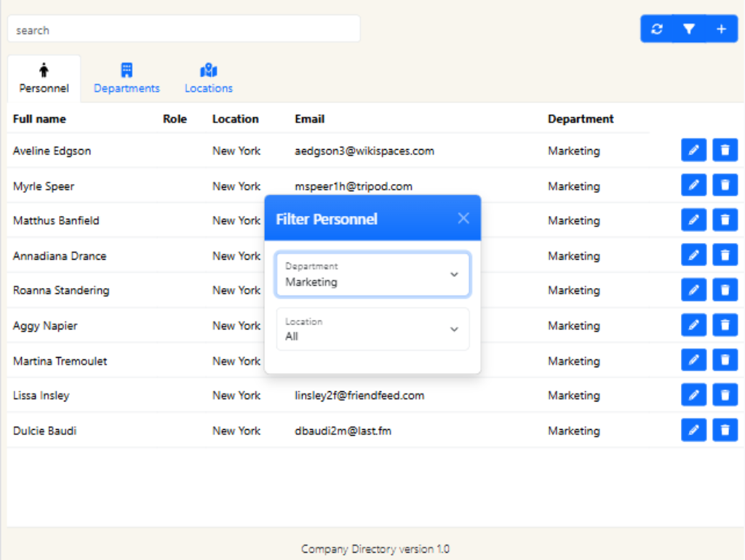The image size is (745, 560).
Task: Delete Dulcie Baudi's record
Action: point(725,430)
